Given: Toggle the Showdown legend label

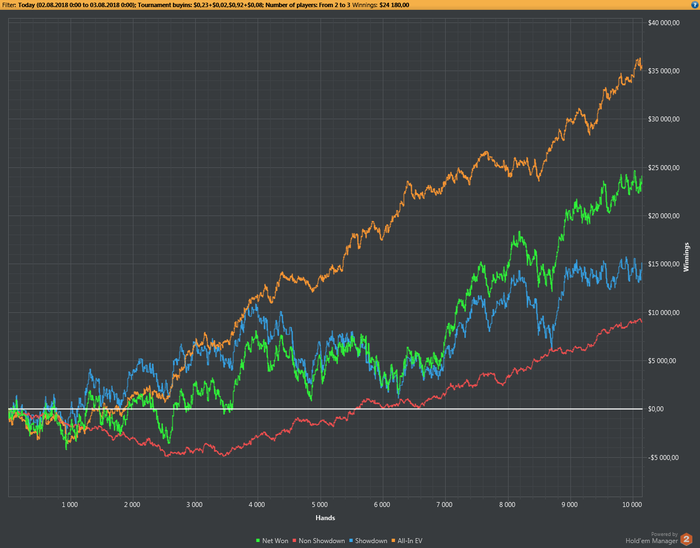Looking at the screenshot, I should (x=371, y=541).
